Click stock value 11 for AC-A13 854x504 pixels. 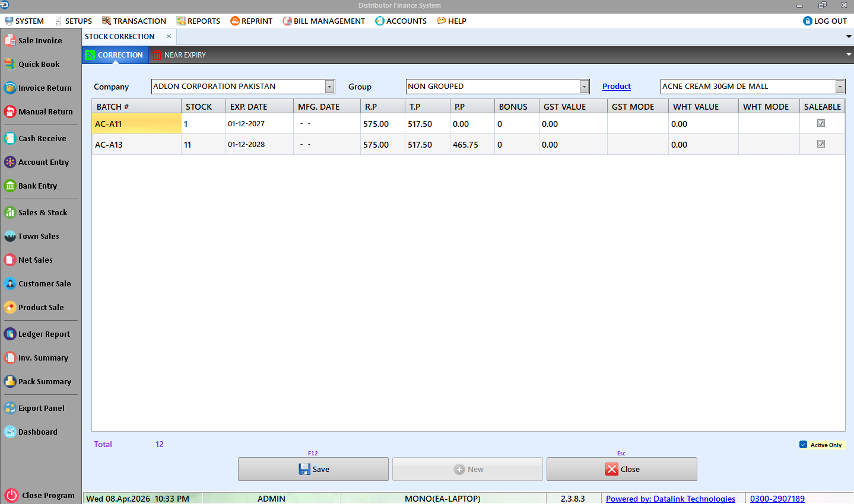(203, 145)
